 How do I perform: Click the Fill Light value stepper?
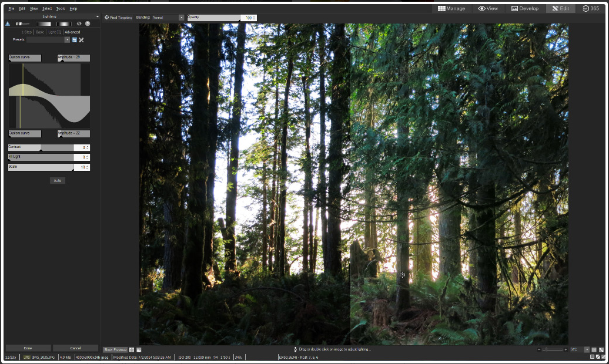(88, 157)
